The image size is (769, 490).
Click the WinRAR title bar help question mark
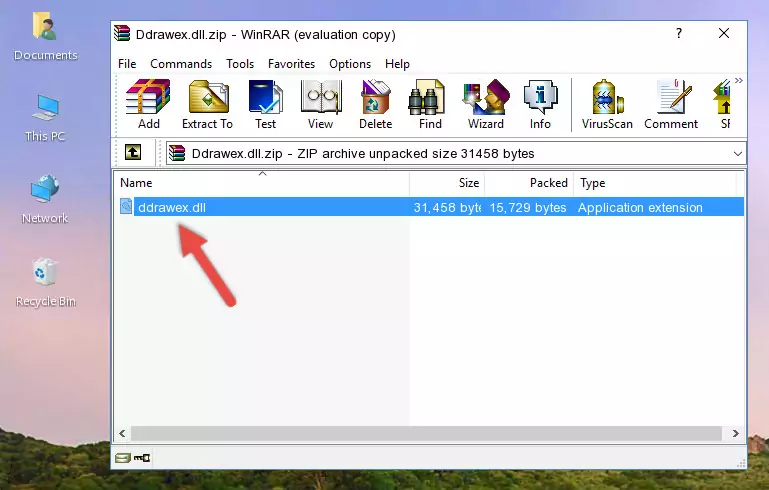coord(679,33)
